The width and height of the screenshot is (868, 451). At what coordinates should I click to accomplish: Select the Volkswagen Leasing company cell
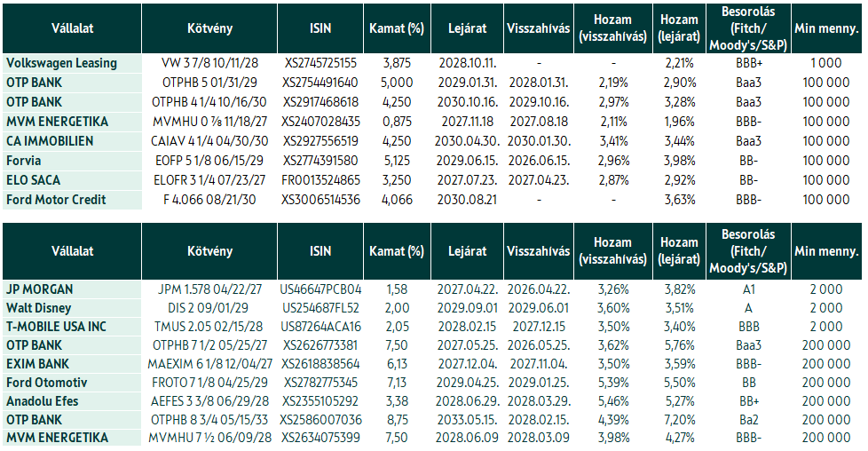72,63
